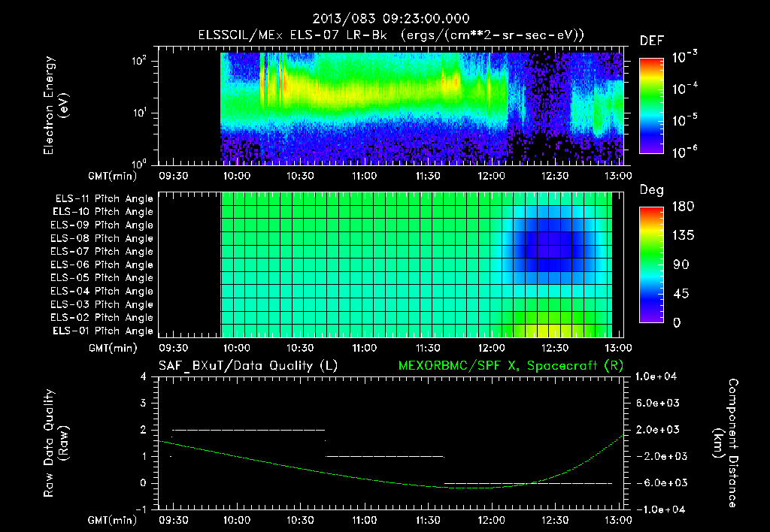This screenshot has height=532, width=770.
Task: Click the 135 value on Deg scale
Action: point(683,235)
